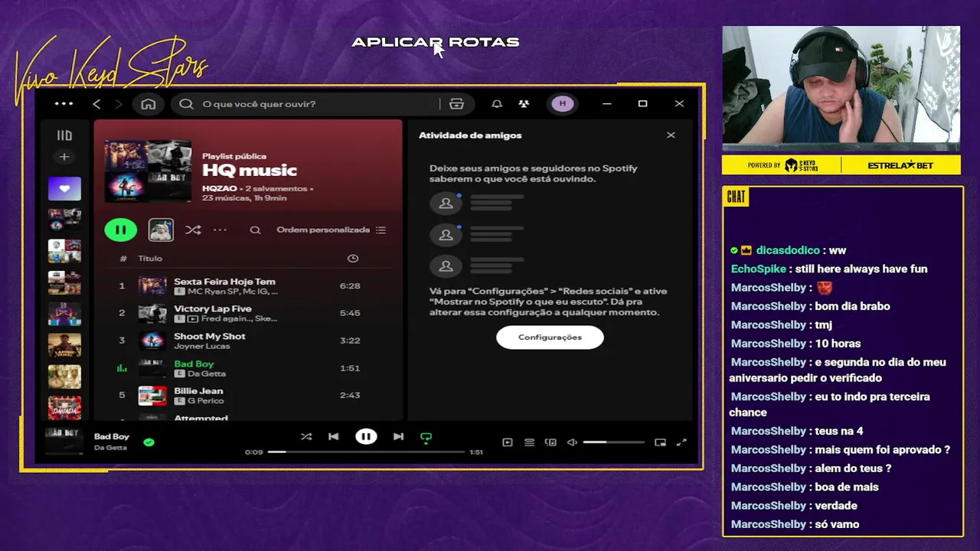The height and width of the screenshot is (551, 980).
Task: Toggle friend activity icon in top bar
Action: point(524,104)
